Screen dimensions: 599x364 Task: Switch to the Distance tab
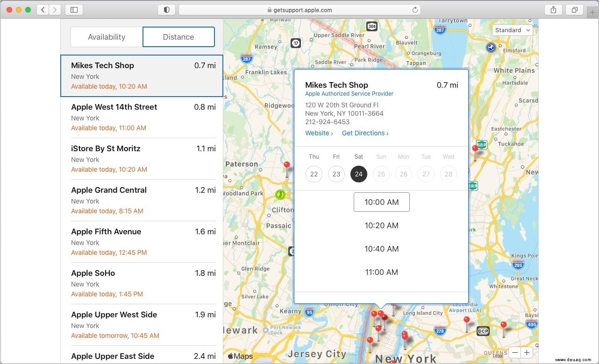178,37
